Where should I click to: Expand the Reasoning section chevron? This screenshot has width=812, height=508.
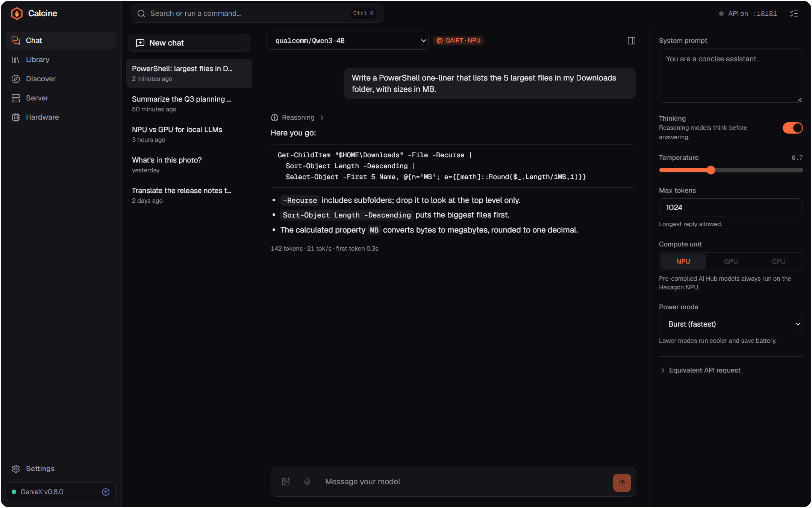tap(322, 117)
